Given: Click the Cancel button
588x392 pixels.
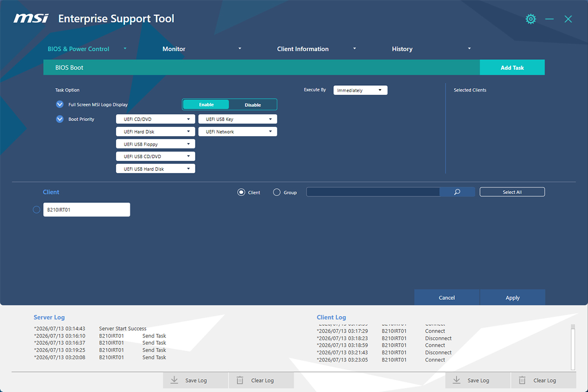Looking at the screenshot, I should click(x=447, y=297).
